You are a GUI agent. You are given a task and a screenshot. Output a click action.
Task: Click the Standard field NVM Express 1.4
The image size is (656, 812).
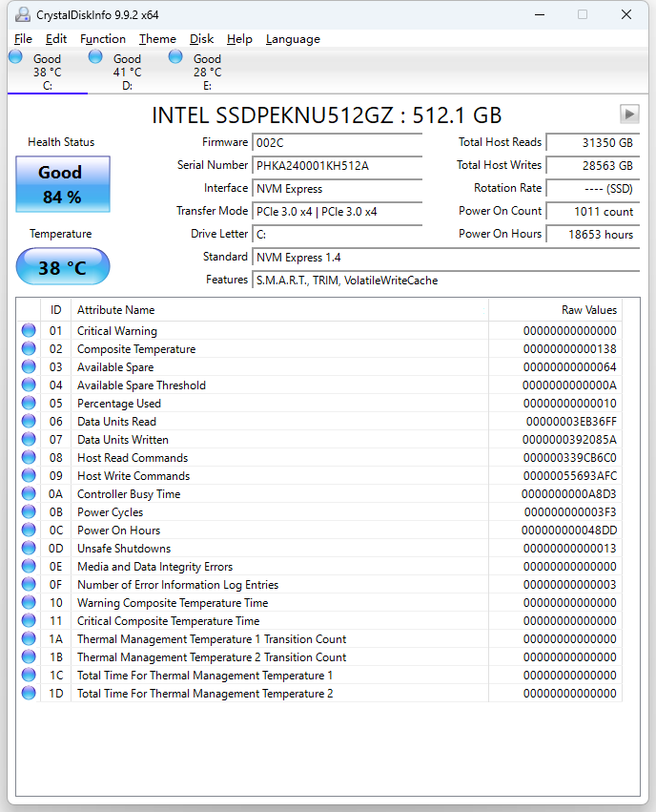tap(446, 258)
